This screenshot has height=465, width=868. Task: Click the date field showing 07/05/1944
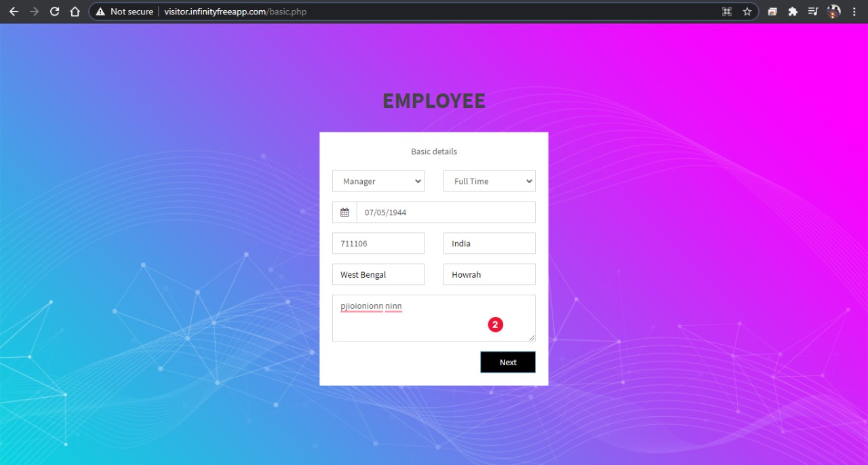[446, 212]
